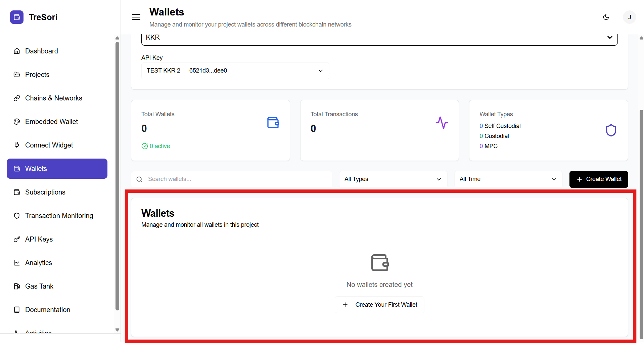Click the Total Transactions activity icon
Image resolution: width=644 pixels, height=343 pixels.
click(x=442, y=123)
